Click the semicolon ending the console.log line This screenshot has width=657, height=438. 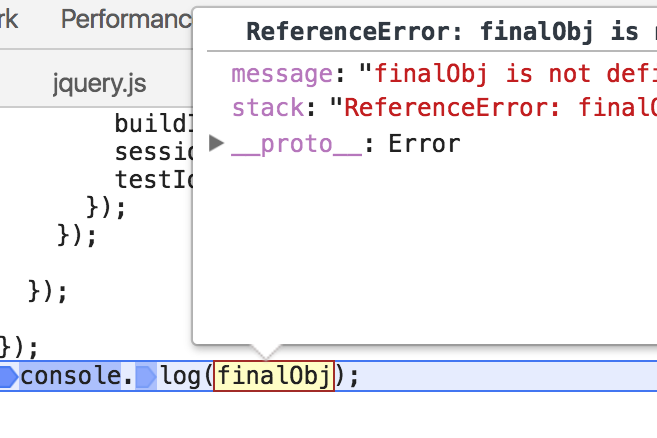[352, 377]
